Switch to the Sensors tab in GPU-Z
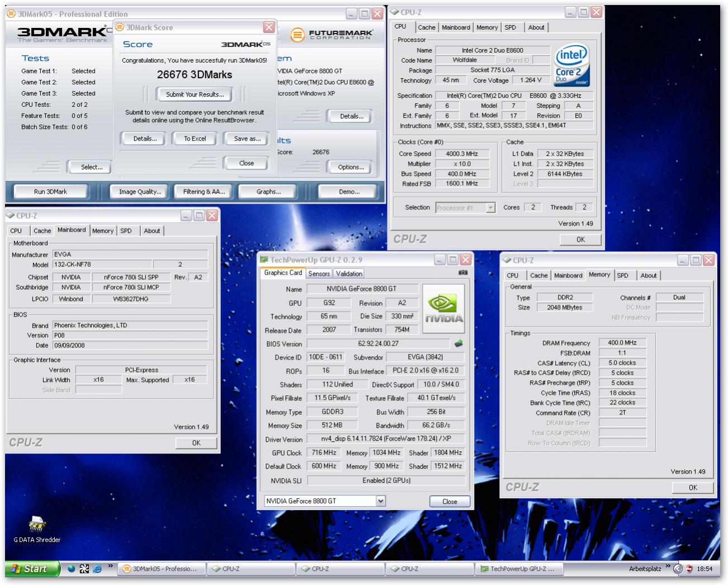Viewport: 728px width, 585px height. (319, 273)
